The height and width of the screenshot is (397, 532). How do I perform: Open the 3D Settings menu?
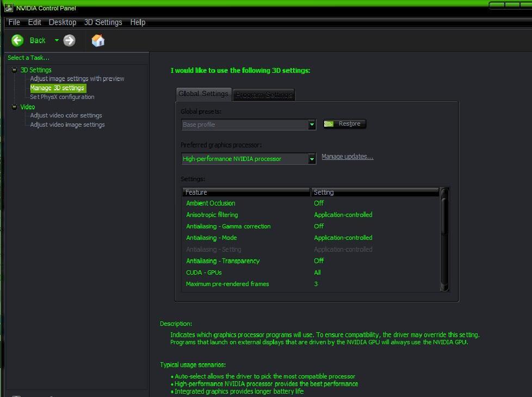[x=103, y=22]
